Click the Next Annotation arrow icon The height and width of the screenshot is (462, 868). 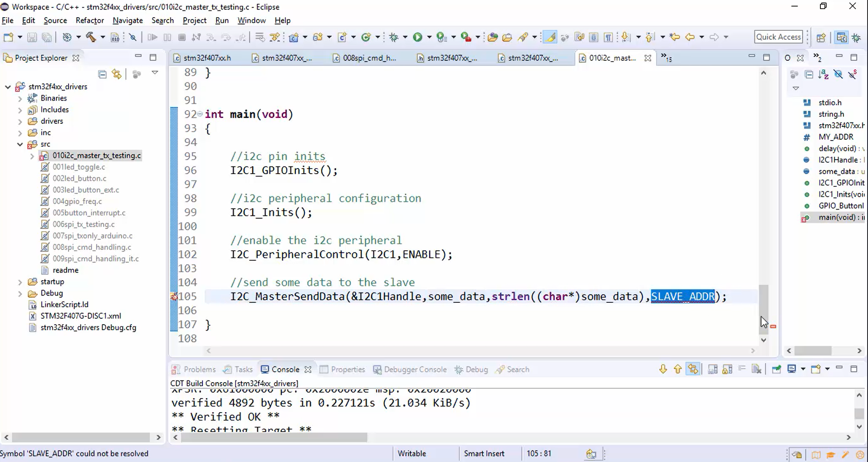point(626,37)
